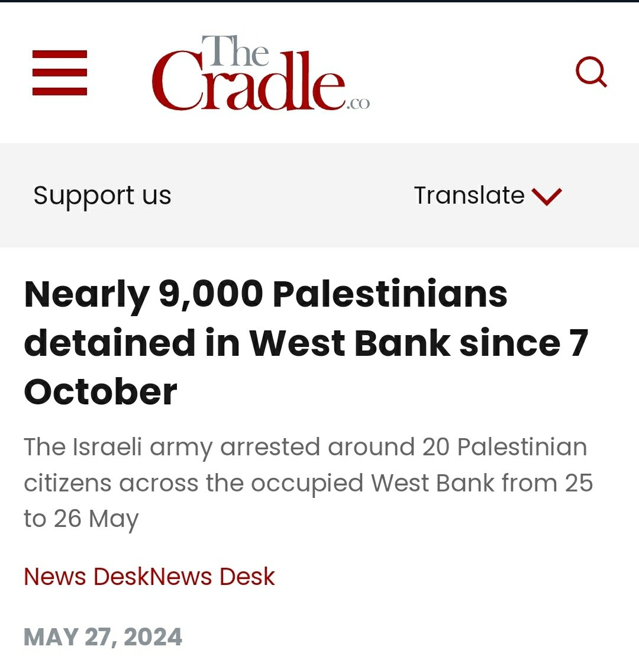Click the dark strip at the page top
The height and width of the screenshot is (672, 639).
(319, 1)
